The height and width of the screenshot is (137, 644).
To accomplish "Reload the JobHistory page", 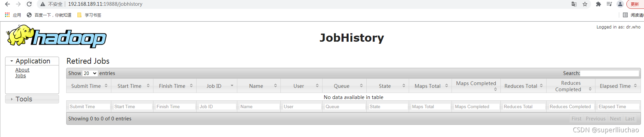I will tap(29, 4).
